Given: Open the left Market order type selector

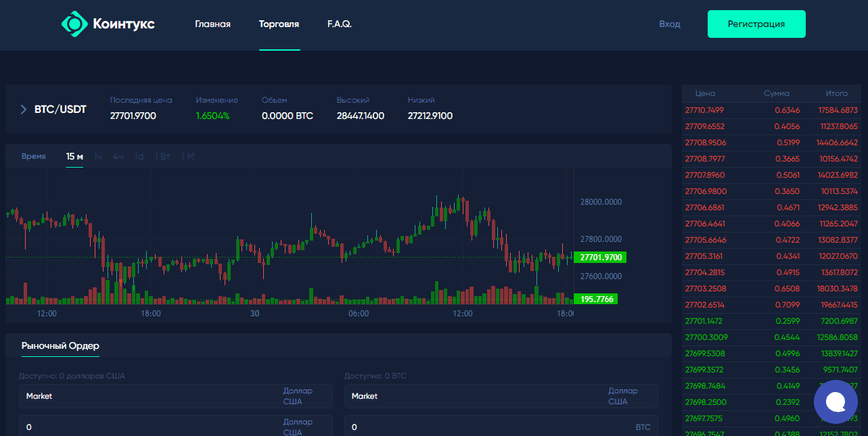Looking at the screenshot, I should pos(175,396).
